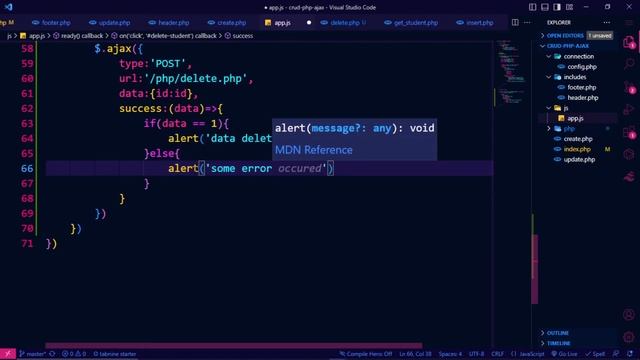Click master branch in status bar
This screenshot has width=640, height=360.
pos(32,354)
